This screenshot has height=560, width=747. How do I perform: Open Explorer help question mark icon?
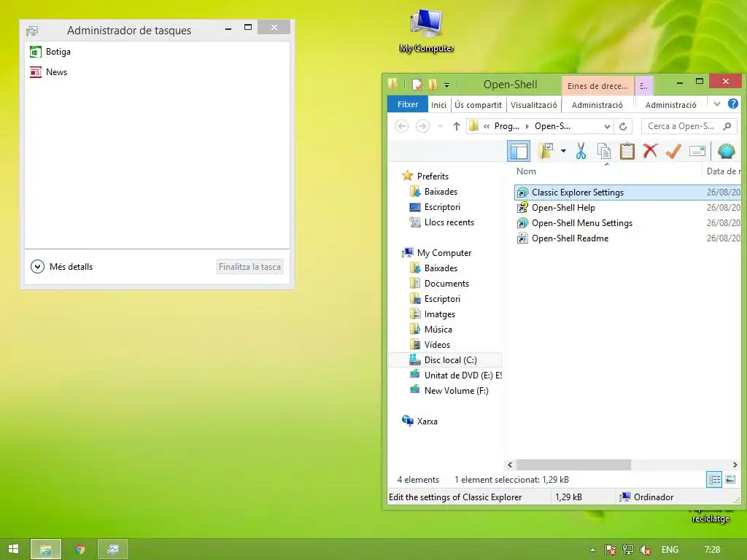pos(733,104)
